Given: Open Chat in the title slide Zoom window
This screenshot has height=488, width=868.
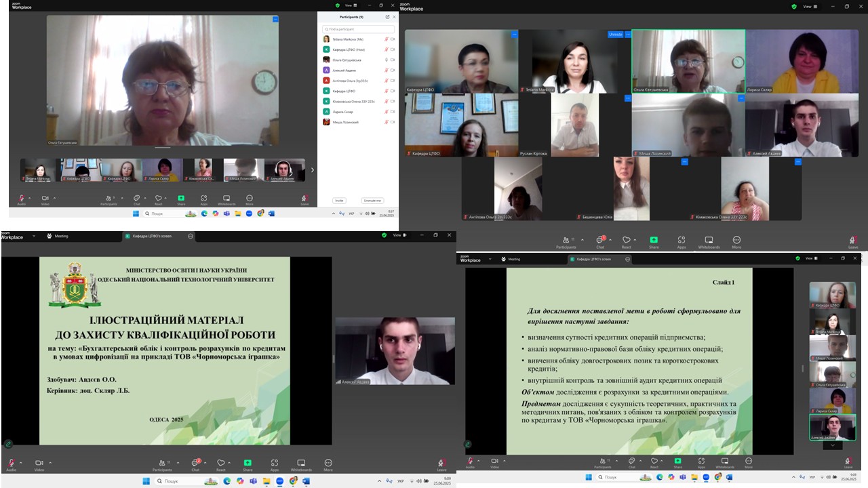Looking at the screenshot, I should [195, 464].
